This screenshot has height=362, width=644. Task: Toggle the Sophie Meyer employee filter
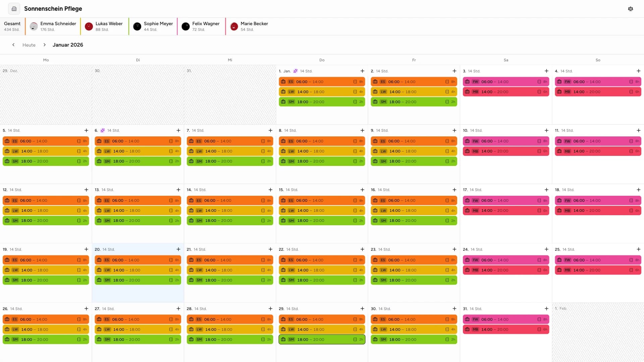[153, 26]
